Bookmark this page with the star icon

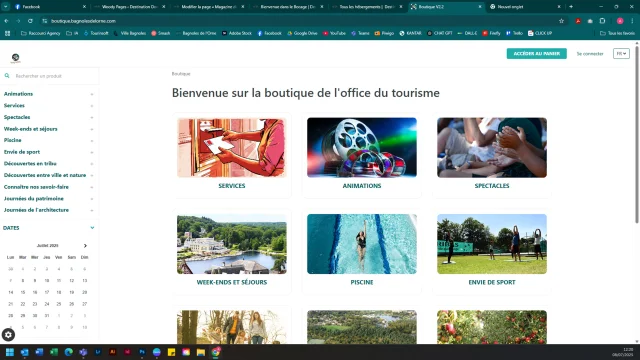click(561, 21)
